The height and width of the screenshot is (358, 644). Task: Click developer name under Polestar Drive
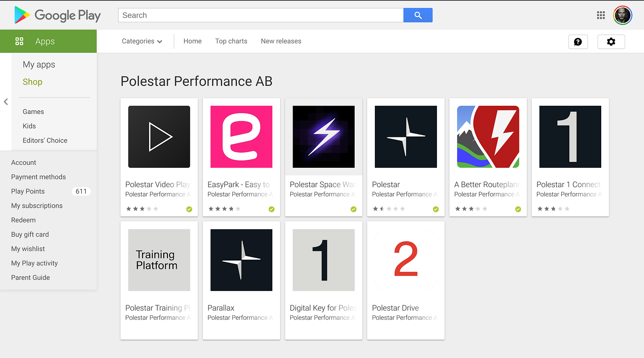(405, 318)
